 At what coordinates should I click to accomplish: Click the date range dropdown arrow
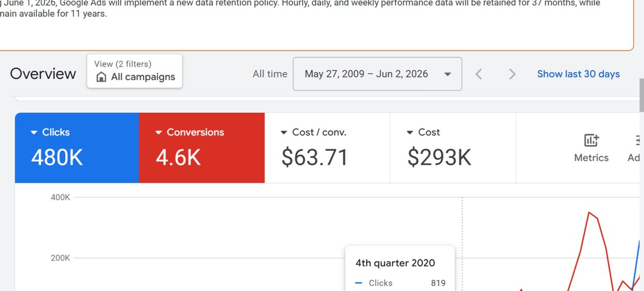click(448, 75)
